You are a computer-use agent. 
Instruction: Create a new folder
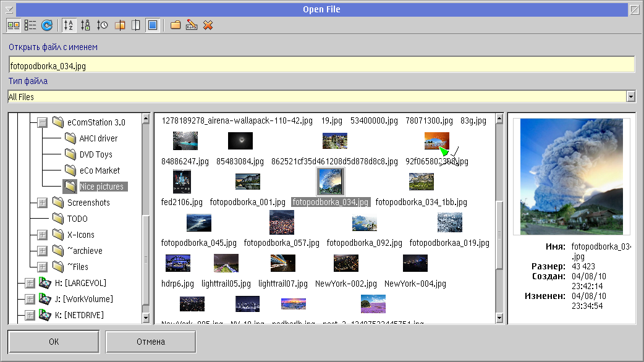click(176, 25)
